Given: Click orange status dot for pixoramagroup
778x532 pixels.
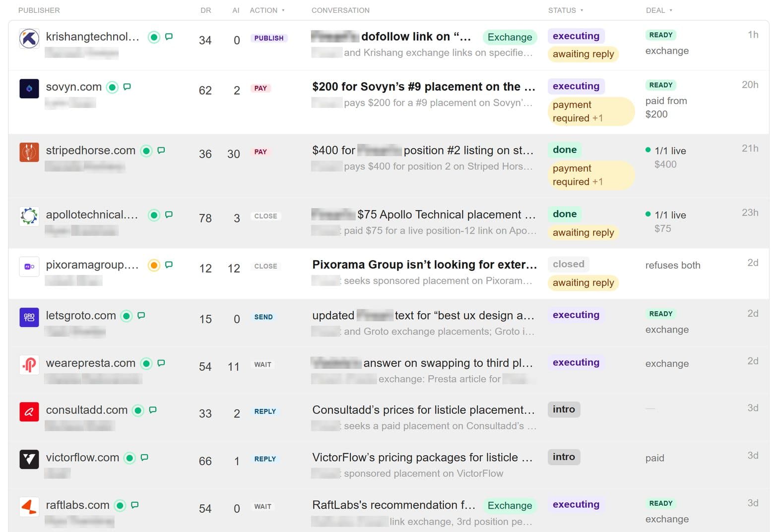Looking at the screenshot, I should pos(154,265).
